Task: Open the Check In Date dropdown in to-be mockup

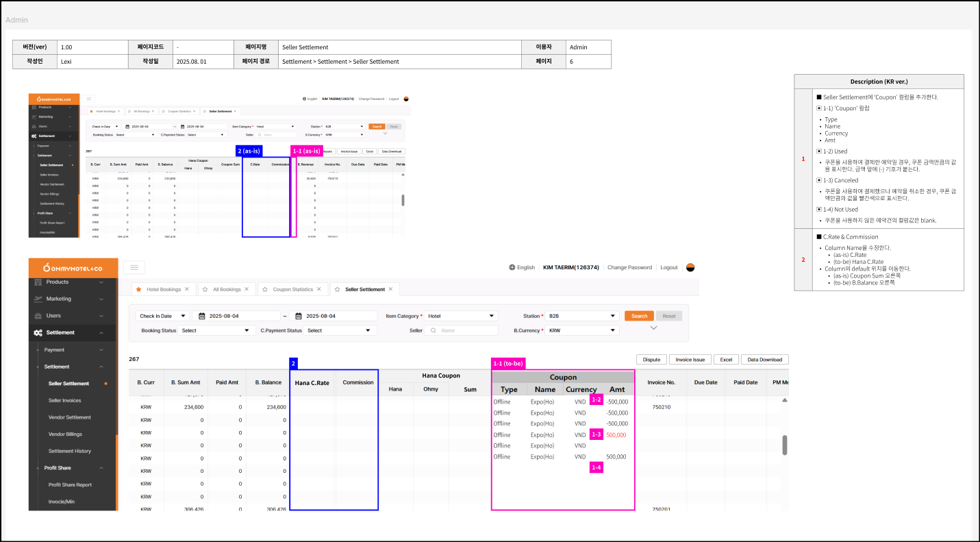Action: click(x=163, y=316)
